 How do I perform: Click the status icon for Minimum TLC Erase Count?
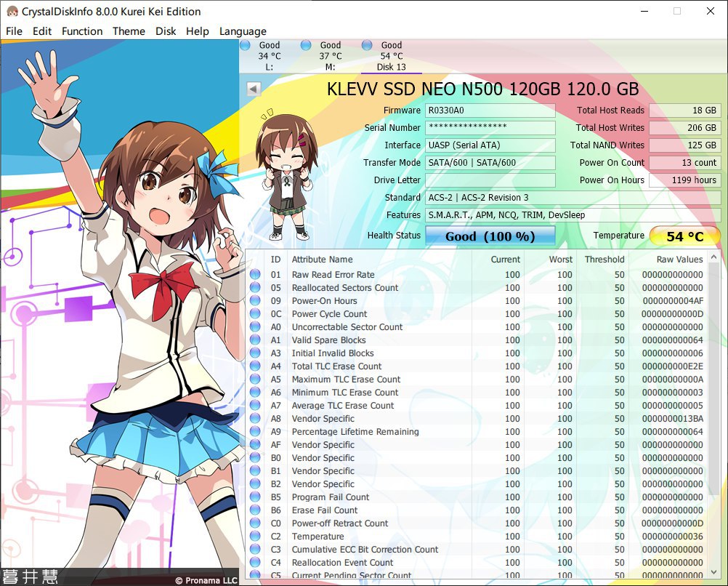click(x=255, y=392)
